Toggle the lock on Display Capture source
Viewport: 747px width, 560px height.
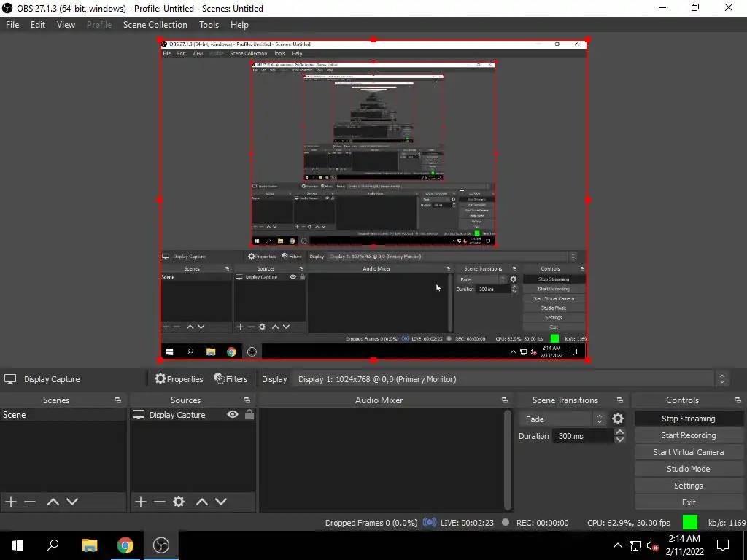pyautogui.click(x=249, y=414)
